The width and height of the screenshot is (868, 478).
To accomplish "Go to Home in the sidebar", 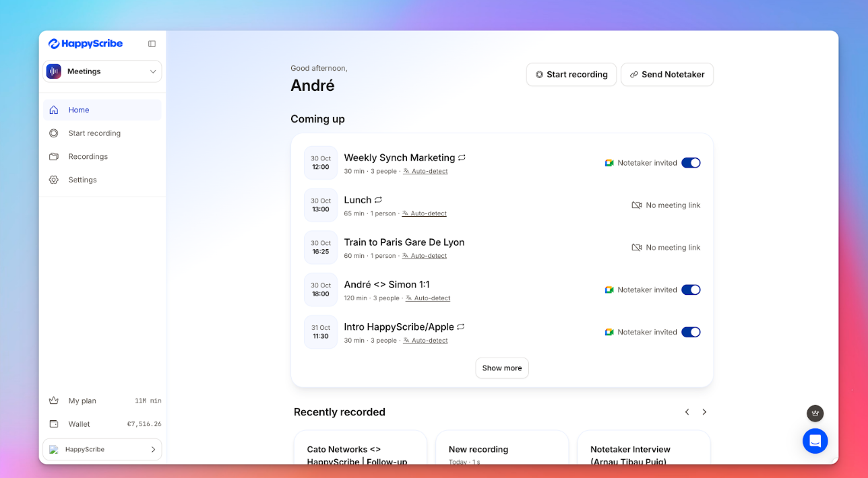I will (x=79, y=110).
